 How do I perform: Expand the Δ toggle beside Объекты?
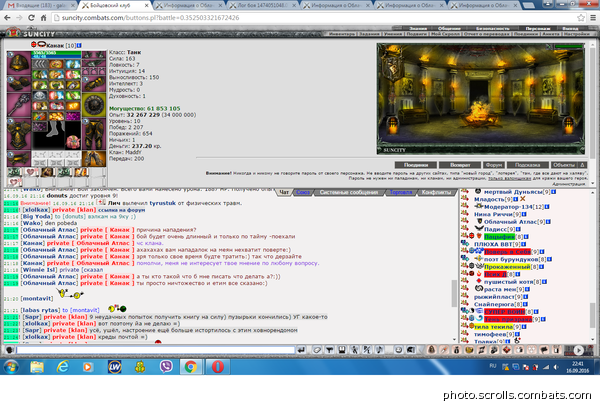point(582,165)
